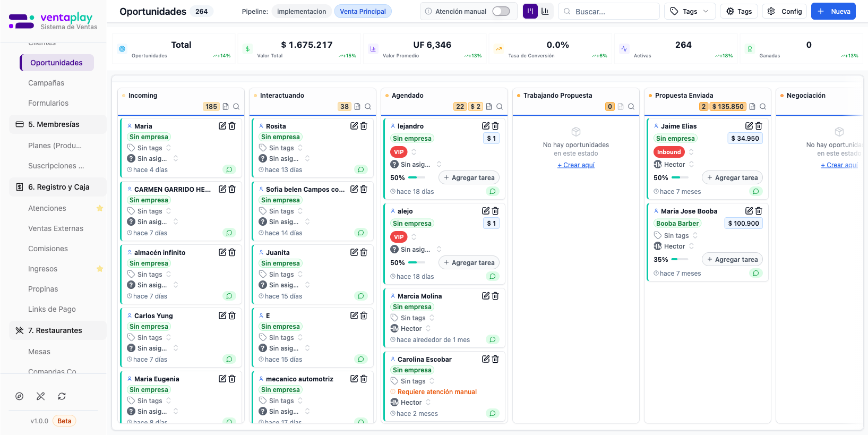Open Links de Pago page

(52, 309)
